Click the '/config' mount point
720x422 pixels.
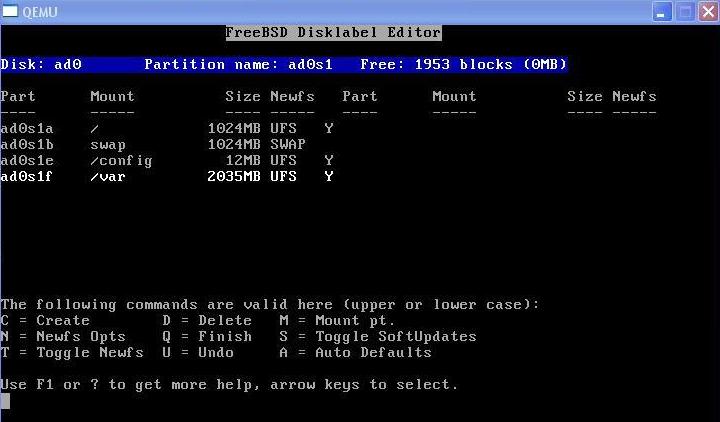coord(121,161)
